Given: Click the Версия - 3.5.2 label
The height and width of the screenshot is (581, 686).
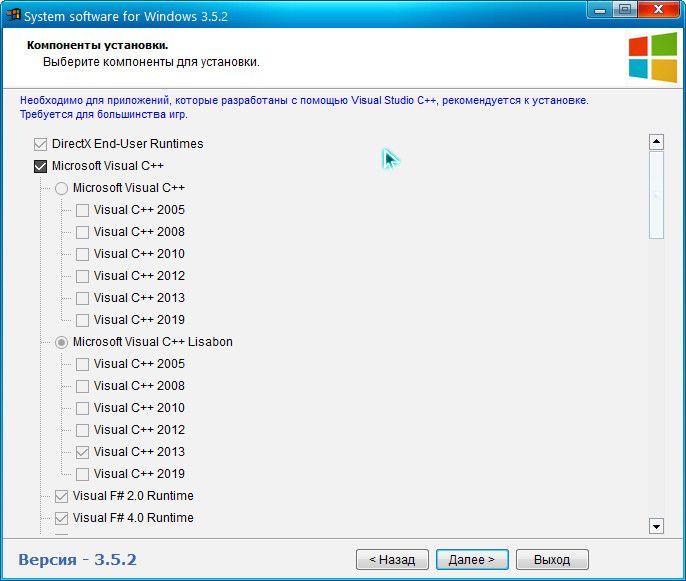Looking at the screenshot, I should point(77,560).
